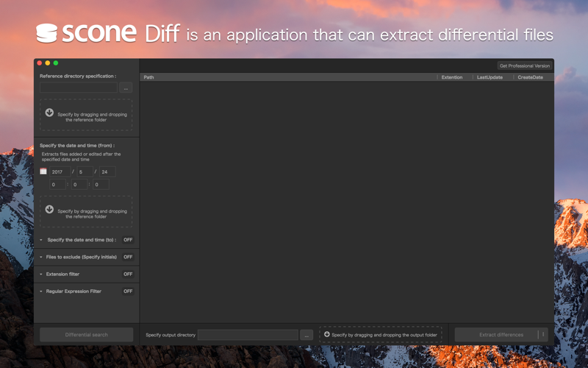The height and width of the screenshot is (368, 588).
Task: Click the reference folder drop arrow icon
Action: (49, 113)
